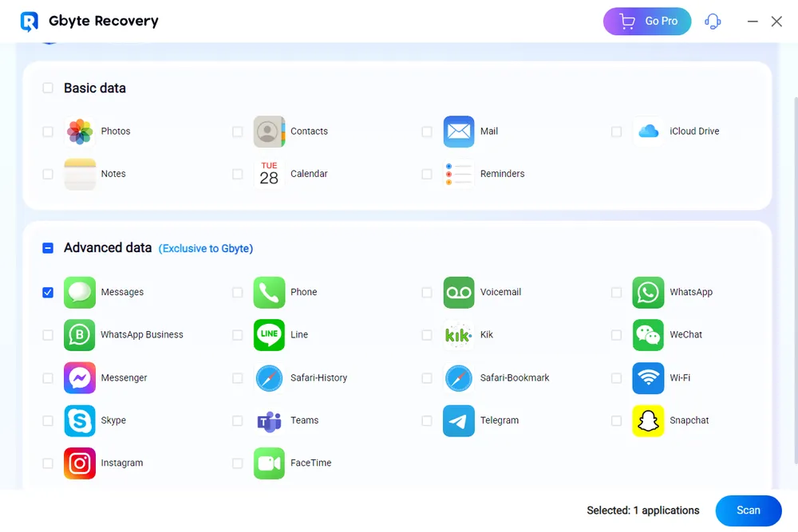798x532 pixels.
Task: Check the WeChat checkbox
Action: tap(616, 335)
